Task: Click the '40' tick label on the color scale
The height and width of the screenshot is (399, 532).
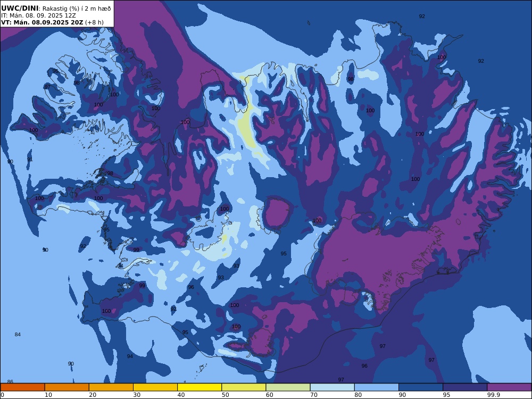Action: coord(181,395)
